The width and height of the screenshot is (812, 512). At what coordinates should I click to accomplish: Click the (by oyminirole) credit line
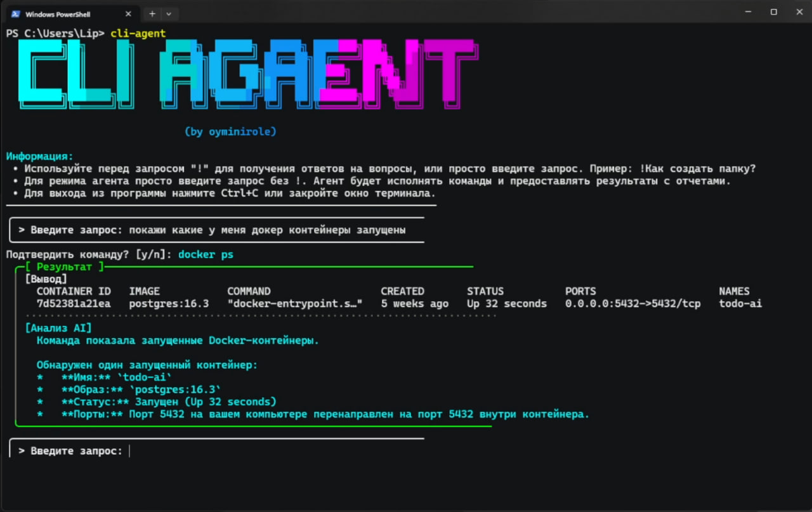click(x=230, y=131)
